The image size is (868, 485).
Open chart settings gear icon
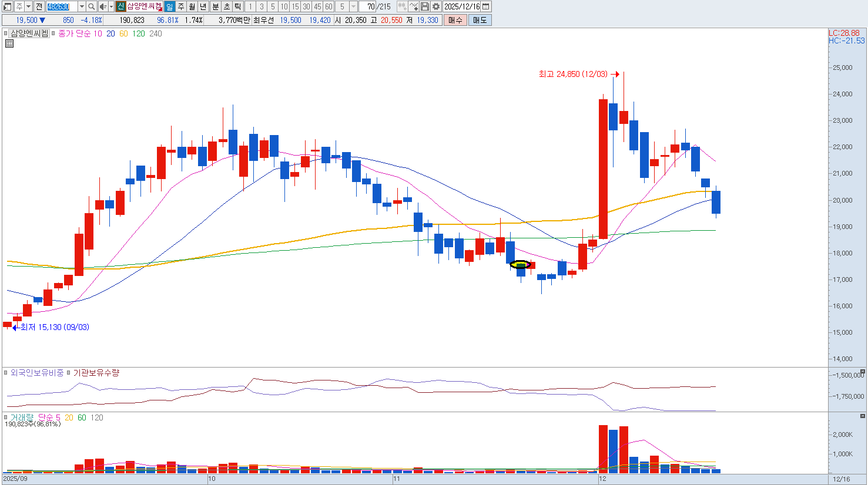click(x=435, y=6)
